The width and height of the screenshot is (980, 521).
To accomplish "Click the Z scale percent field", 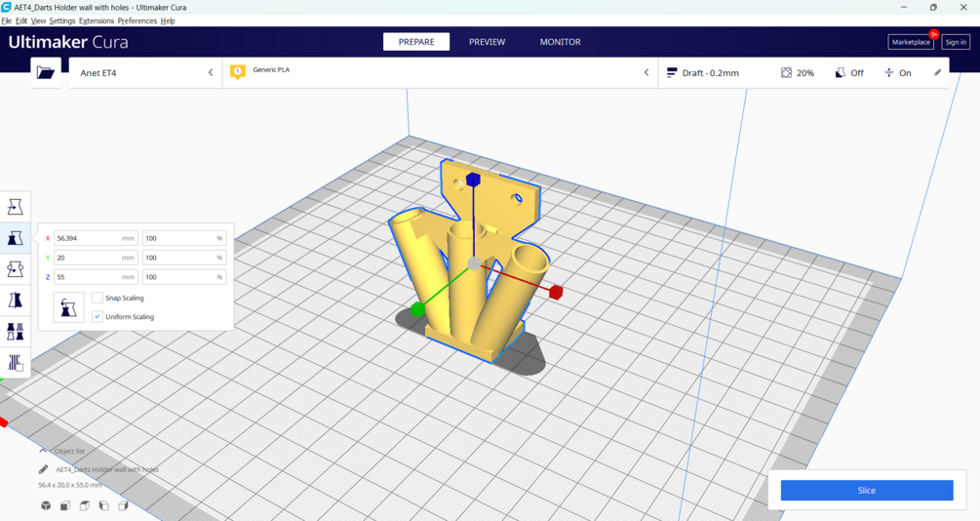I will (x=183, y=276).
